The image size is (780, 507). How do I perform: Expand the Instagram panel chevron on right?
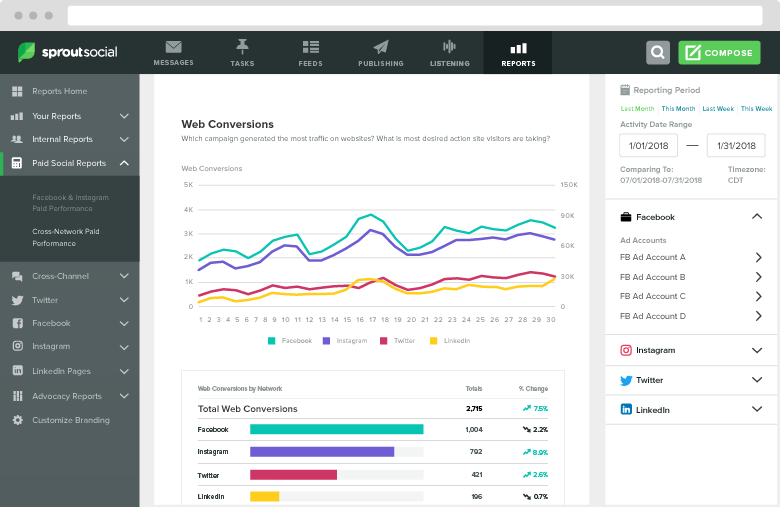coord(757,350)
